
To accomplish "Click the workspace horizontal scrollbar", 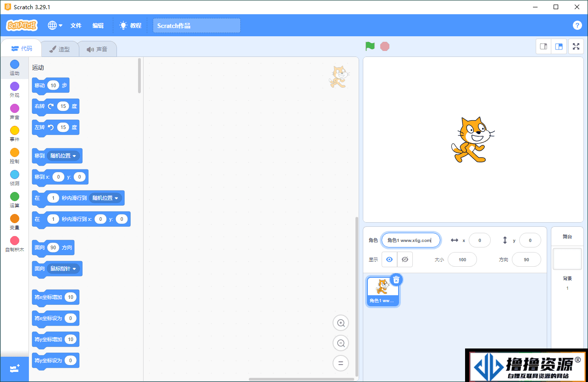I will click(x=301, y=379).
